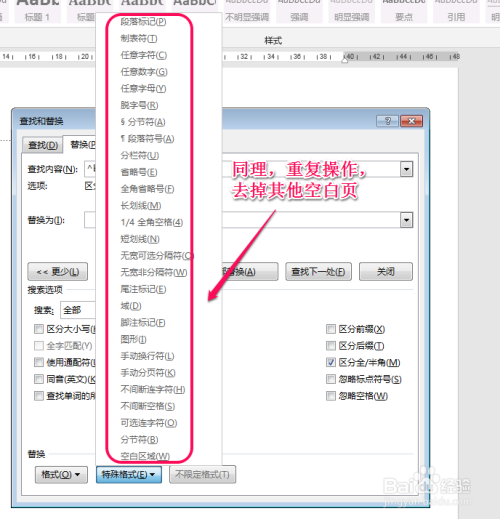Choose 不间断连字符(H) entry
The height and width of the screenshot is (519, 500).
tap(153, 389)
